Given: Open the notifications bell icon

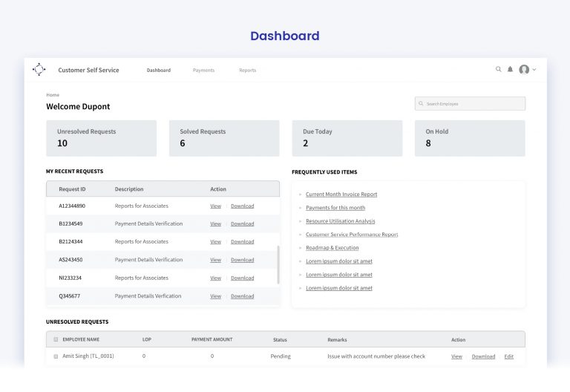Looking at the screenshot, I should click(510, 69).
